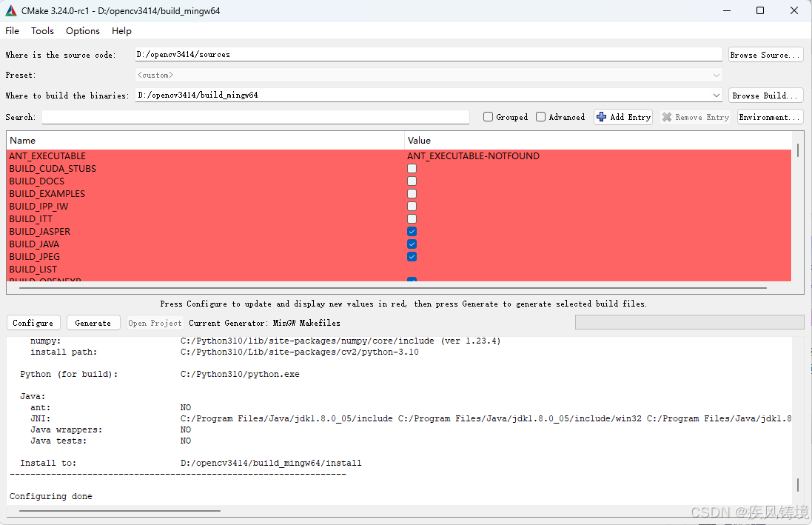Check the BUILD_ITT option

(x=412, y=218)
